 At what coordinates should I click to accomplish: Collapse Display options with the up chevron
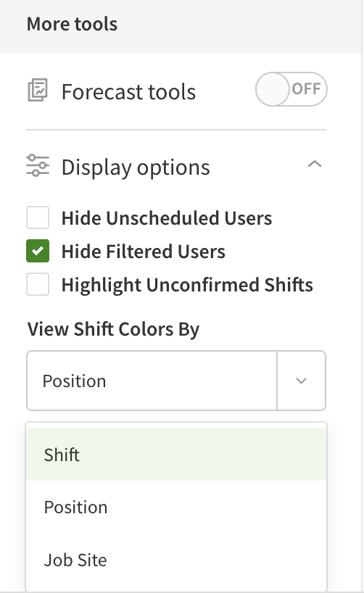[x=315, y=164]
